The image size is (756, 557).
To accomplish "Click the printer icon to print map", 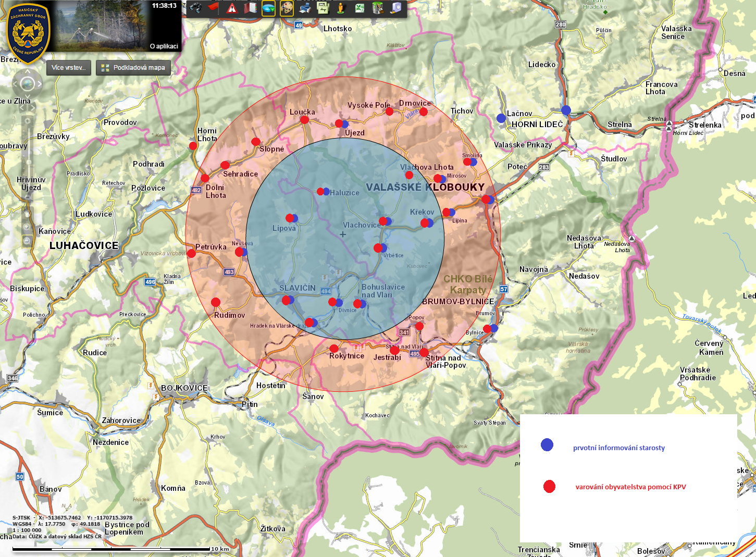I will [x=305, y=8].
